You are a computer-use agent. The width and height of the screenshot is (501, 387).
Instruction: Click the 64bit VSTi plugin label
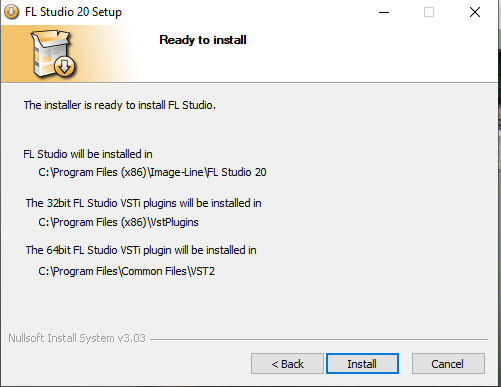coord(141,250)
